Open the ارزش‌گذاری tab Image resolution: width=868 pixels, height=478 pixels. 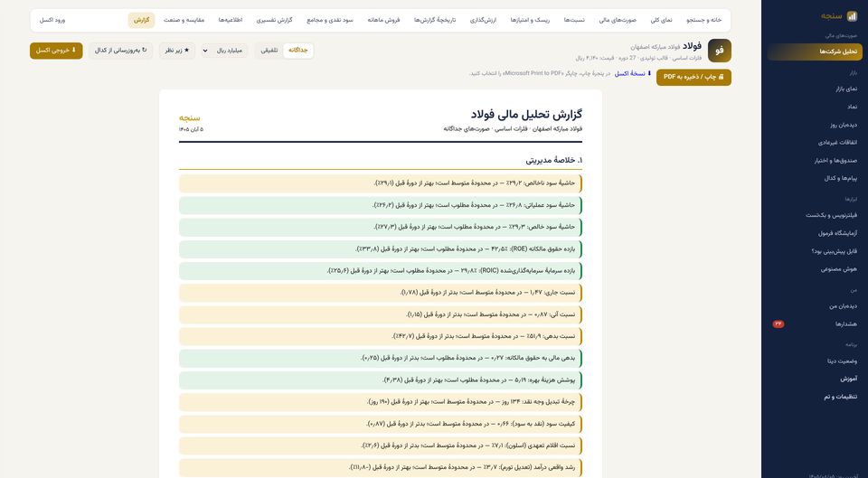pos(483,21)
